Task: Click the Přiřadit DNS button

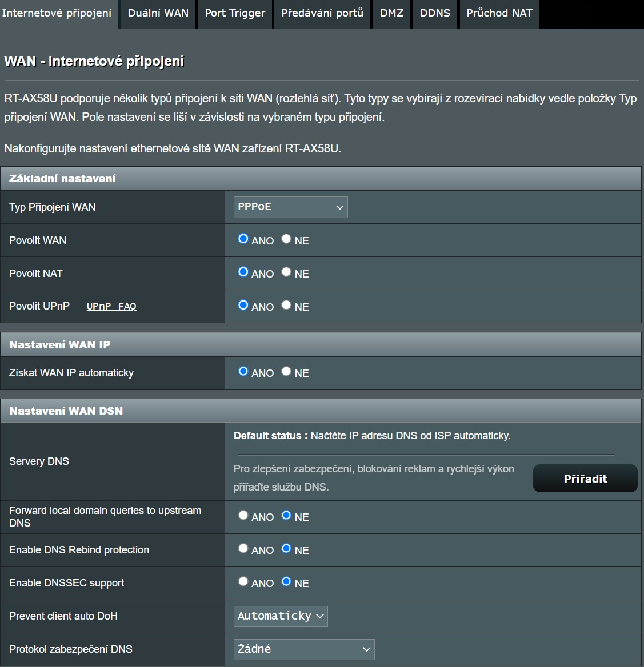Action: pos(585,479)
